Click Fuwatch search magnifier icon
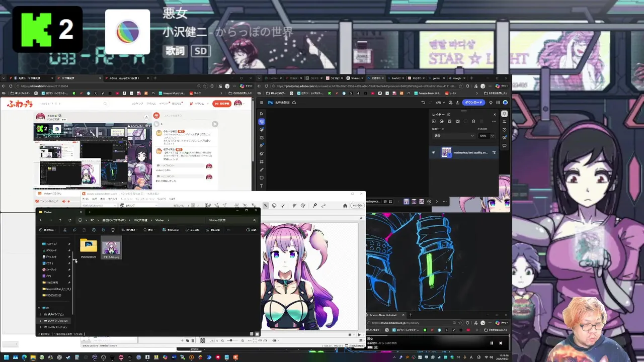This screenshot has height=362, width=644. (x=105, y=104)
